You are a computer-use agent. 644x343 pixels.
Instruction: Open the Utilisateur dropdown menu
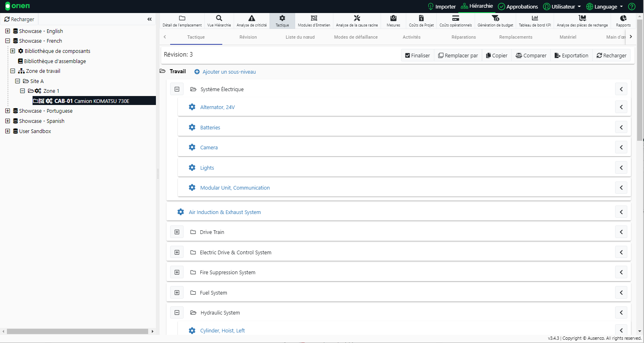pyautogui.click(x=563, y=7)
